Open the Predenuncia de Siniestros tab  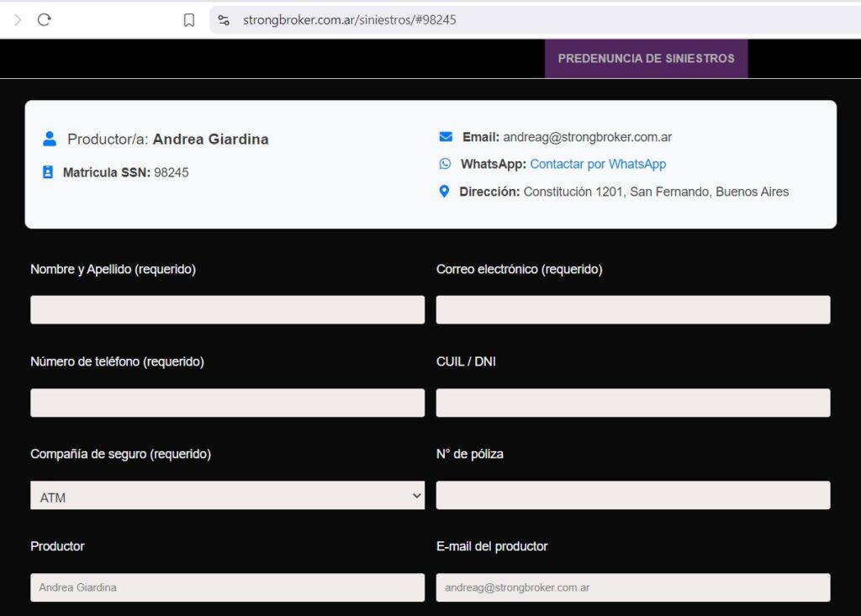pyautogui.click(x=646, y=59)
